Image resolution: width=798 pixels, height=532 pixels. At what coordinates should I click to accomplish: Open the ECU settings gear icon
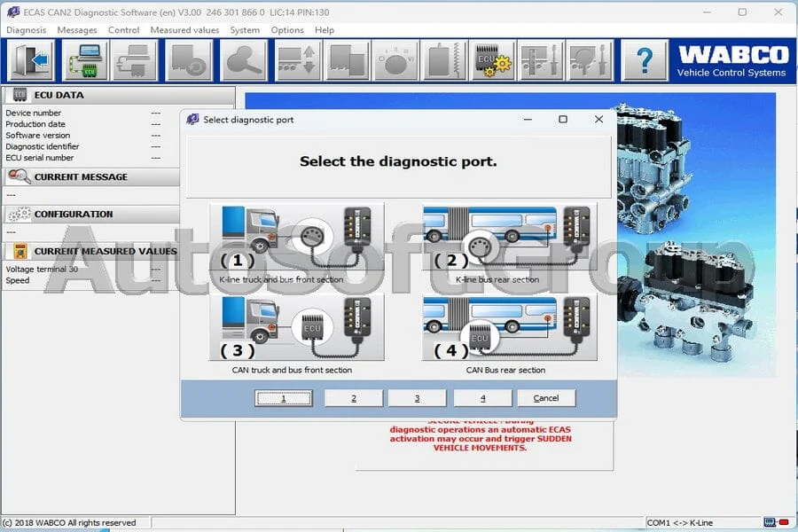click(492, 60)
